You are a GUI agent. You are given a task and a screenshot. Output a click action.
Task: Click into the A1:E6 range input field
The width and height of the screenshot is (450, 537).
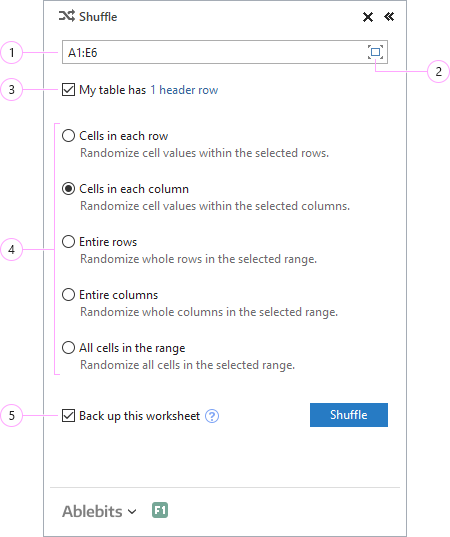tap(214, 52)
